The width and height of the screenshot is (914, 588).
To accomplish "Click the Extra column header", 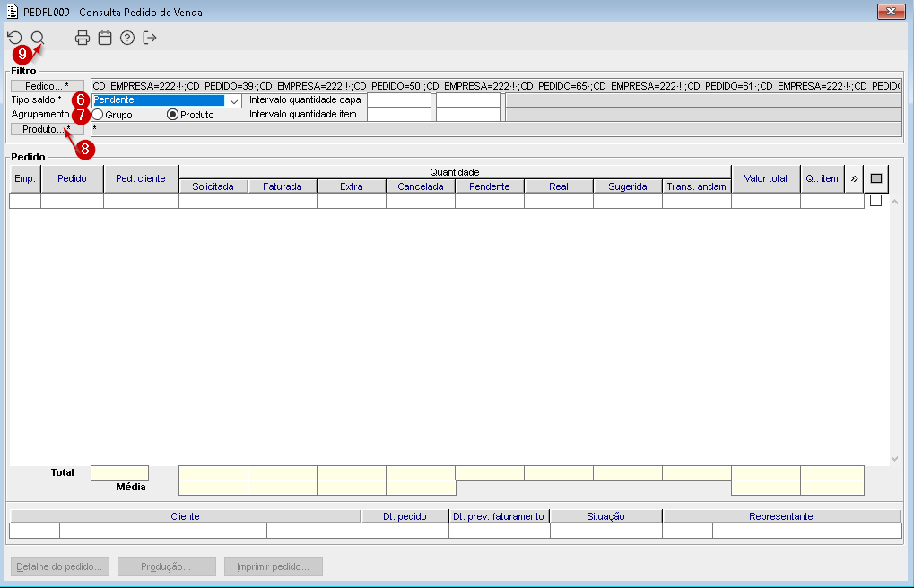I will tap(352, 186).
